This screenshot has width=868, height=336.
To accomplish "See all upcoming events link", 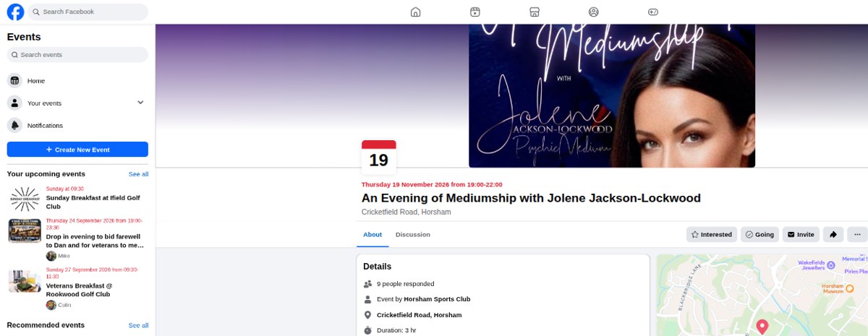I will click(138, 174).
